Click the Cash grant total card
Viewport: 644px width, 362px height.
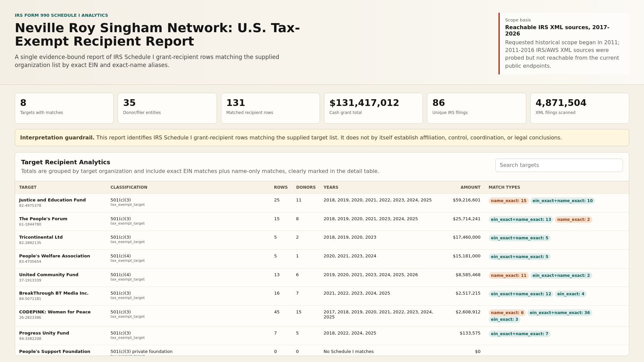tap(373, 108)
